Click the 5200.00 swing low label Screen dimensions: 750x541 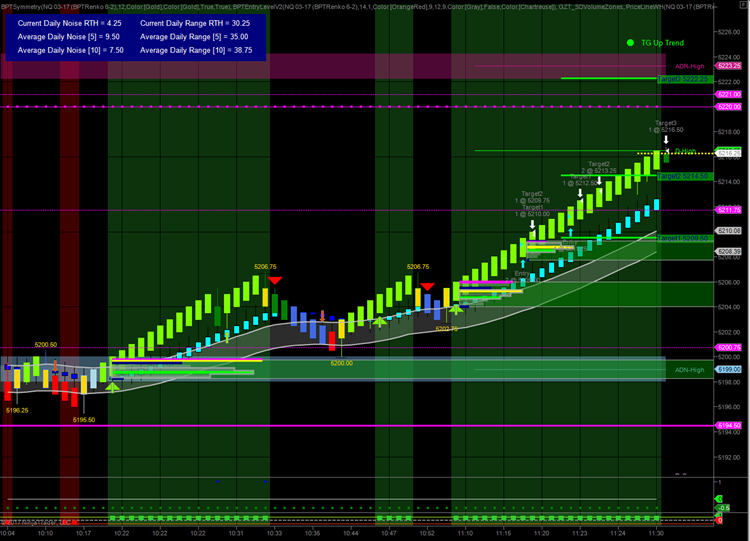[342, 364]
